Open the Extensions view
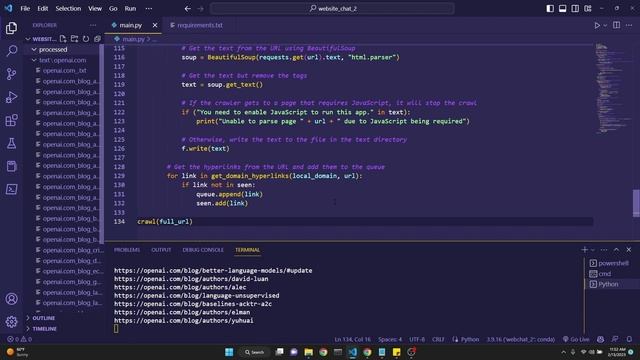 [11, 120]
